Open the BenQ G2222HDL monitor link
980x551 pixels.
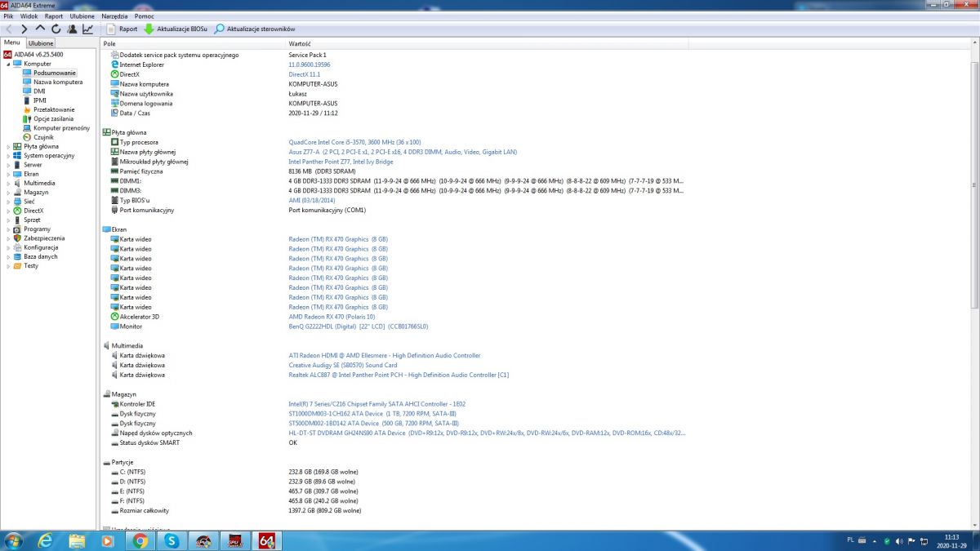359,327
